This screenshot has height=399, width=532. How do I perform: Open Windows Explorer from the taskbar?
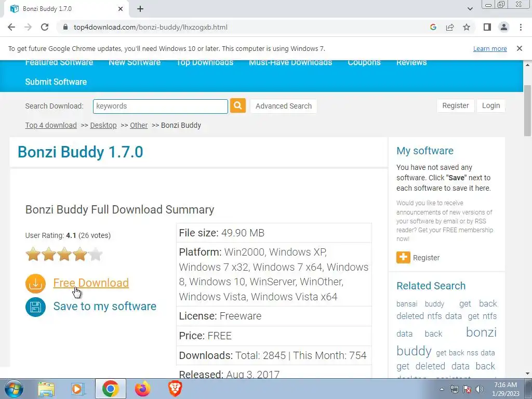[x=46, y=389]
